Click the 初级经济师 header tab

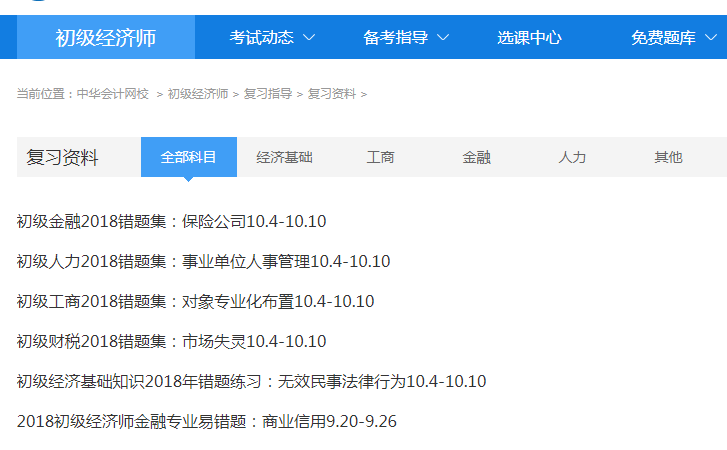(x=105, y=38)
